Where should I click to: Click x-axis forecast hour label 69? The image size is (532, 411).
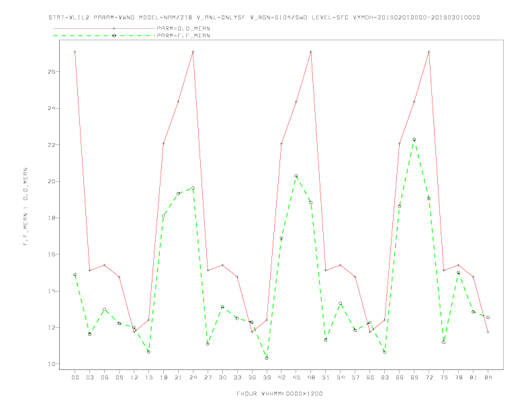tap(414, 377)
